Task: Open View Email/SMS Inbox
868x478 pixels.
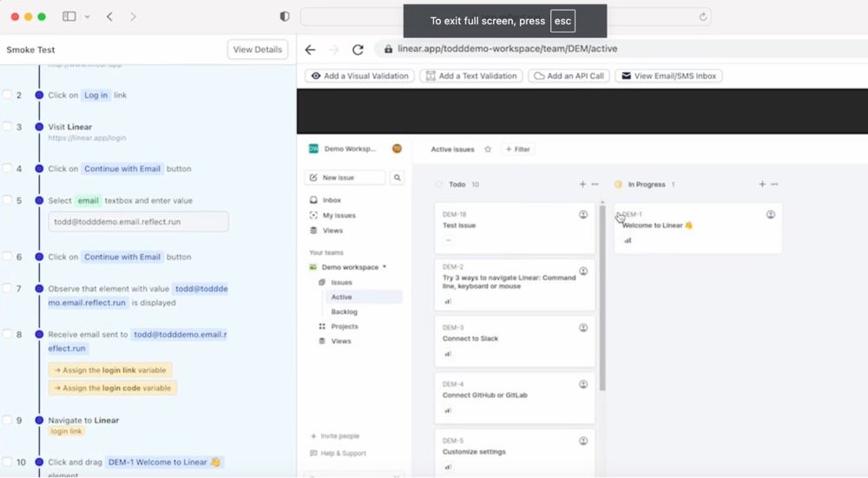Action: [x=668, y=75]
